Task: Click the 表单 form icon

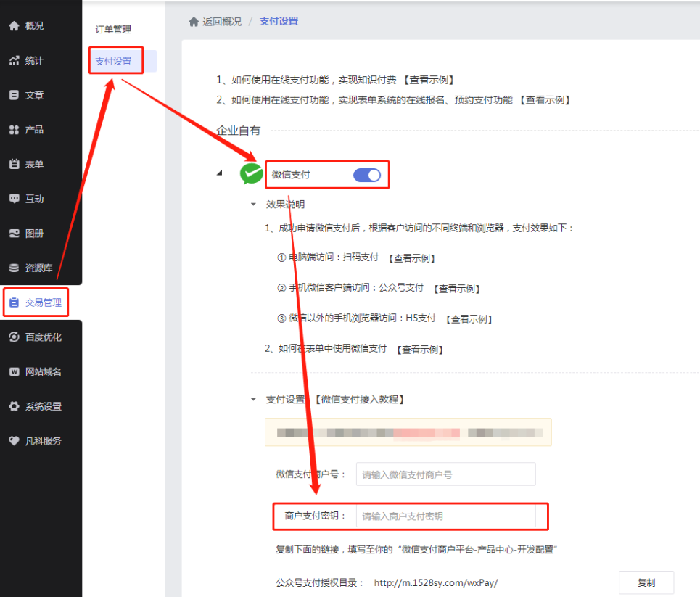Action: pos(15,165)
